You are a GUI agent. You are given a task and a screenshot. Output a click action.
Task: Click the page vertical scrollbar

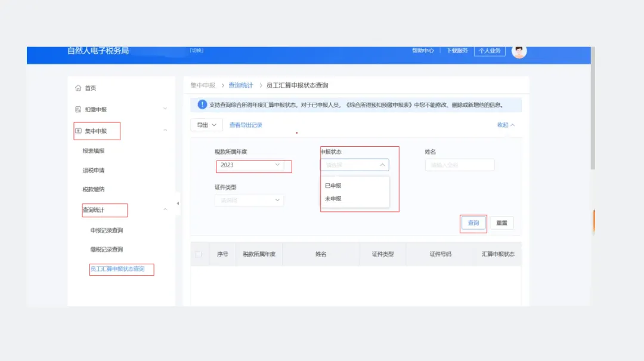[x=593, y=108]
